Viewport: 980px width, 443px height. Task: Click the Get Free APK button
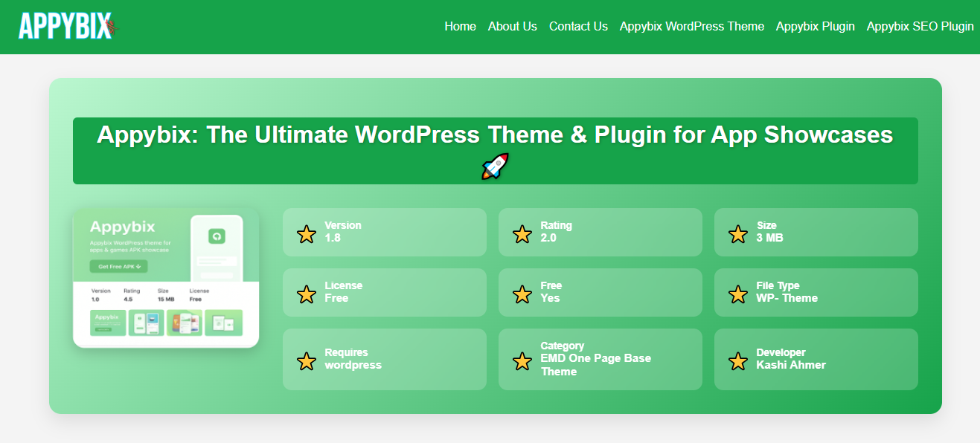click(118, 266)
